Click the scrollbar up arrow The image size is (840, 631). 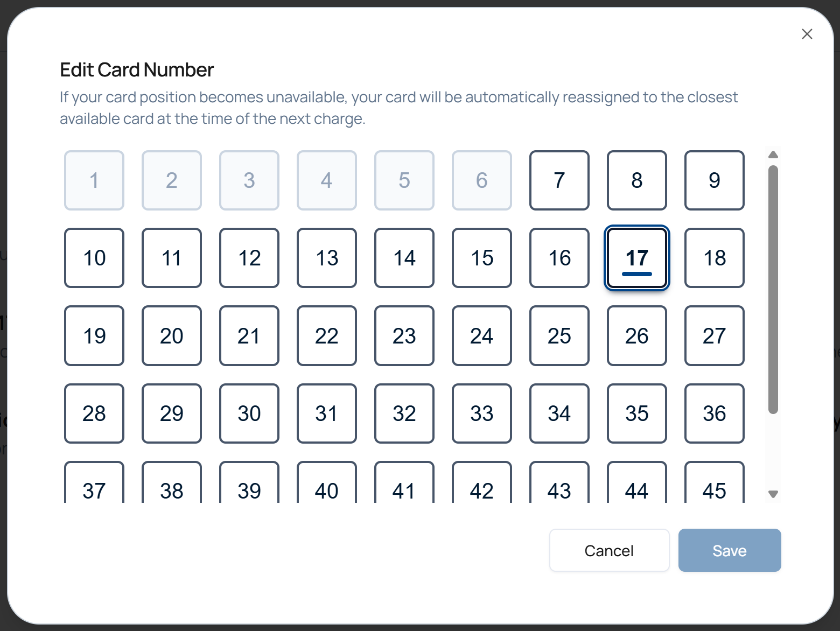coord(773,155)
